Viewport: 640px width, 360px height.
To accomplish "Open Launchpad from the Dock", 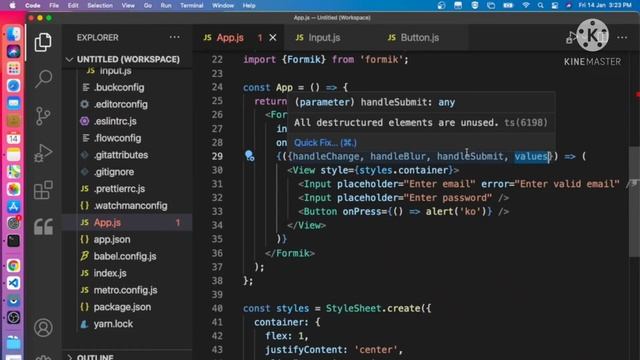I will click(x=13, y=69).
